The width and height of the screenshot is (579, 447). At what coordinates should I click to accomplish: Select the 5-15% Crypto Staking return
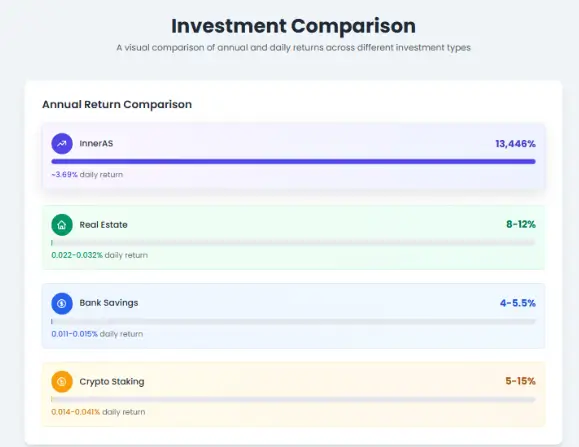520,381
